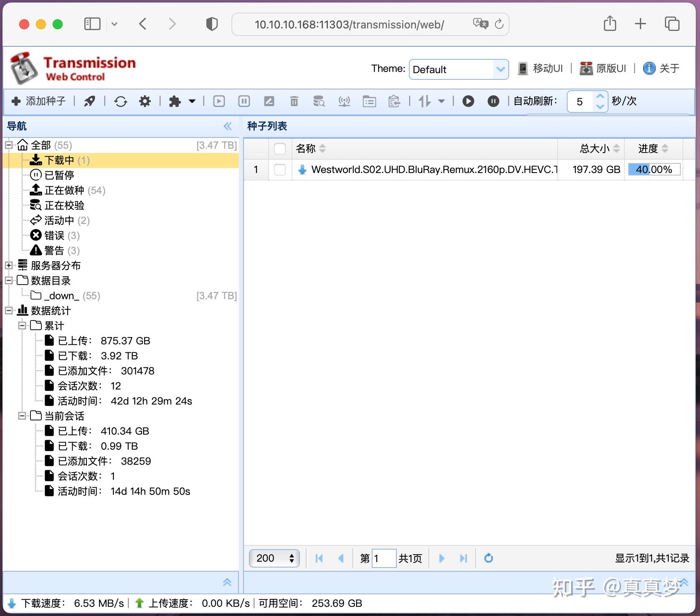Click the 40.00% progress bar
This screenshot has width=700, height=616.
[654, 169]
